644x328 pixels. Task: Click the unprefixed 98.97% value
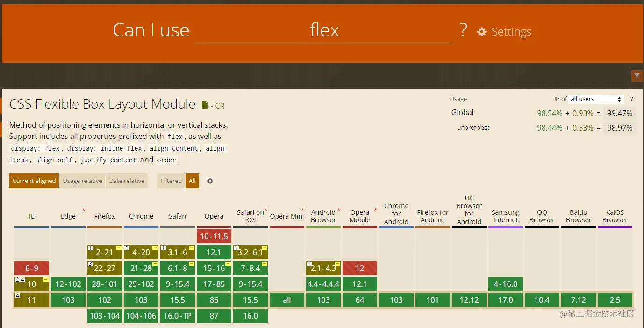point(620,128)
